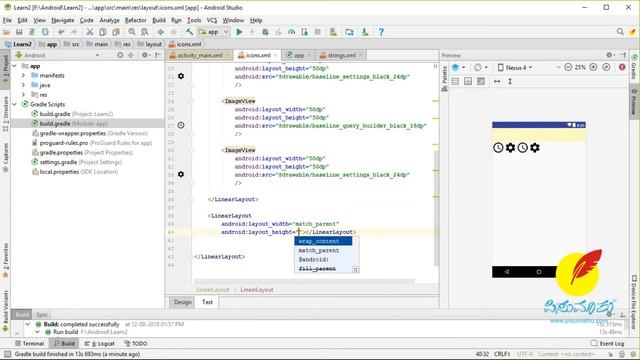Click the Profile app gauge icon
This screenshot has height=360, width=640.
291,32
